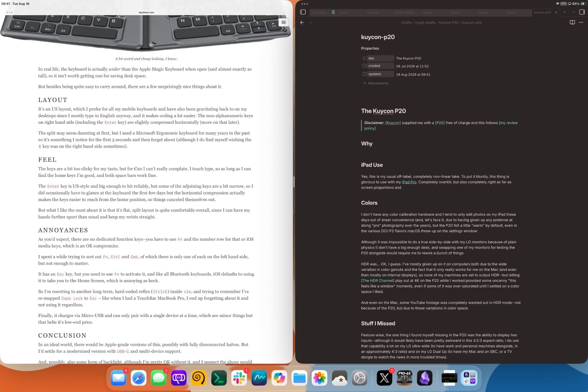Open Photos from the dock
The image size is (588, 392).
[319, 378]
